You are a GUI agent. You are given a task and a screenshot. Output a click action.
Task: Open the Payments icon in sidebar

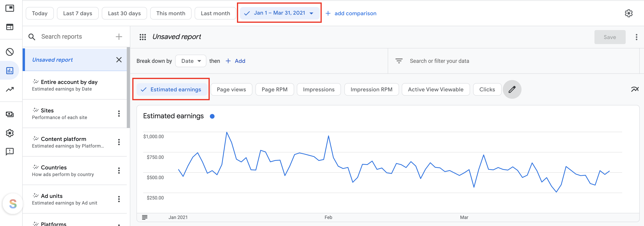coord(10,114)
